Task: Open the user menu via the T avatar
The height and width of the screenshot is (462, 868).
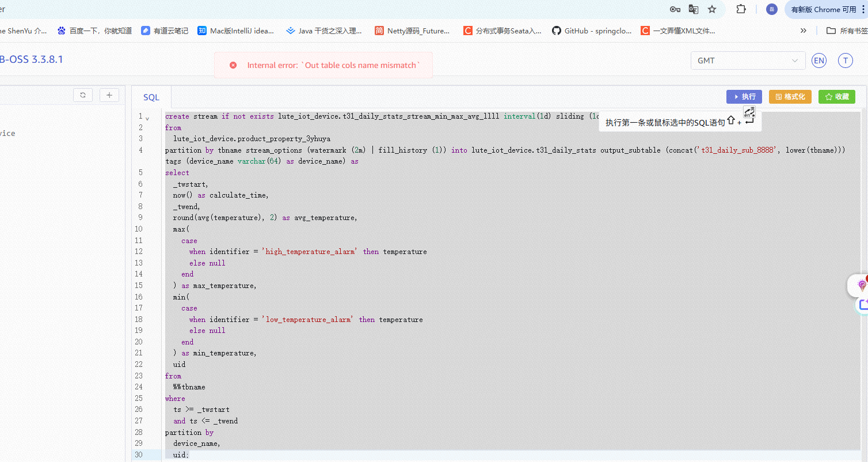Action: coord(845,60)
